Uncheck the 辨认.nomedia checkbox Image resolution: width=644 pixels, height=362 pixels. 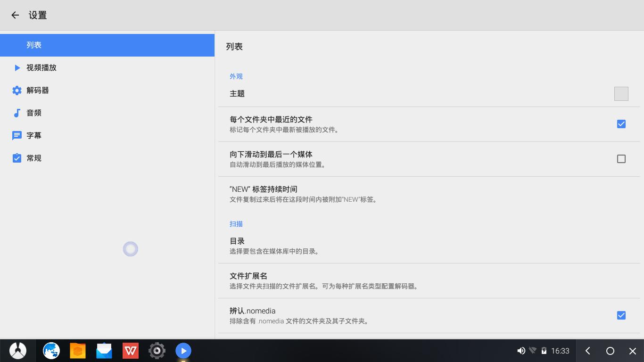621,315
